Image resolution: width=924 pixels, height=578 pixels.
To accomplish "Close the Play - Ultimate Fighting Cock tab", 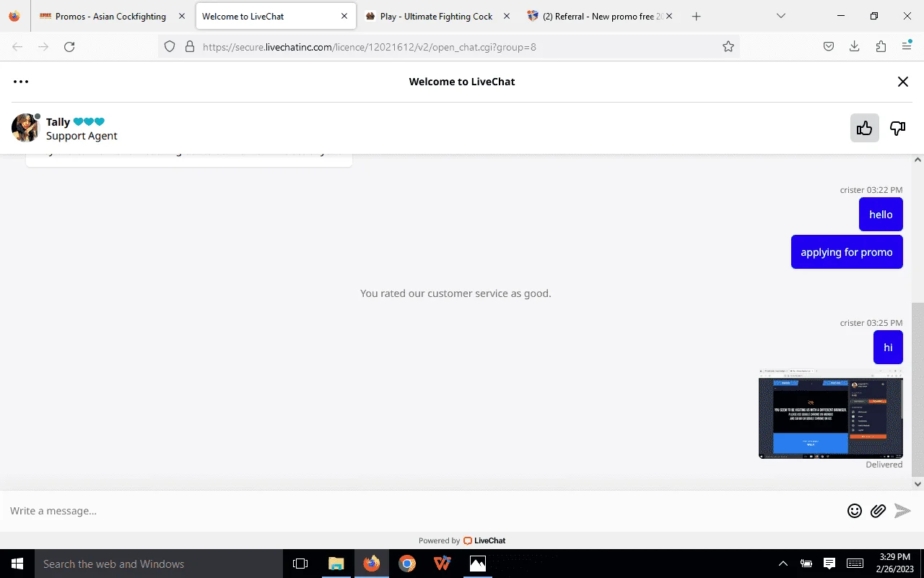I will [x=506, y=16].
